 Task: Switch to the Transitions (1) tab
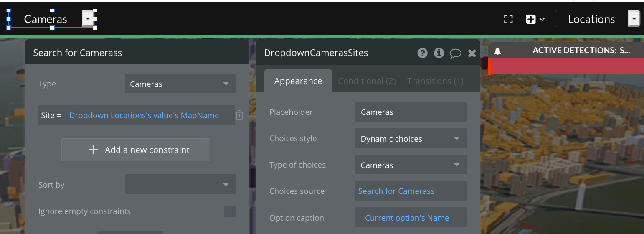(x=435, y=81)
